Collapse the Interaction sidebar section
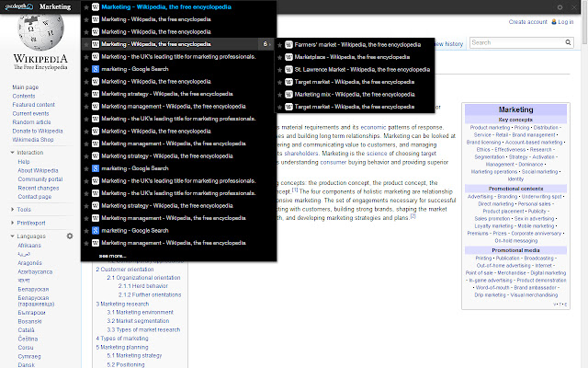The width and height of the screenshot is (588, 368). pyautogui.click(x=11, y=152)
